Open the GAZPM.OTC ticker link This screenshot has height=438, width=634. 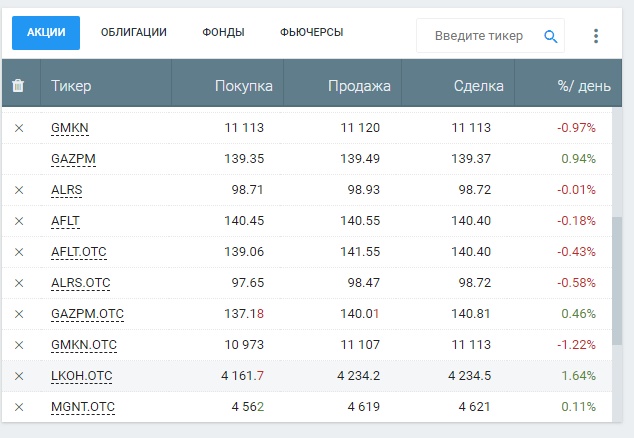[x=87, y=314]
